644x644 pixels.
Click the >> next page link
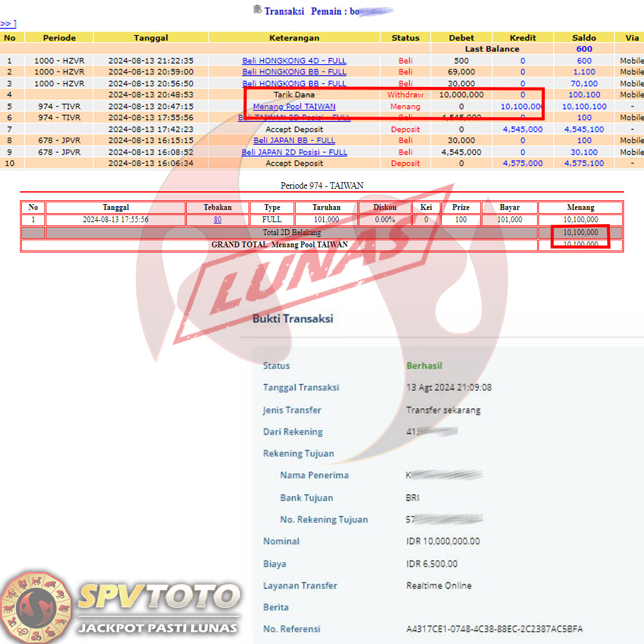point(7,24)
